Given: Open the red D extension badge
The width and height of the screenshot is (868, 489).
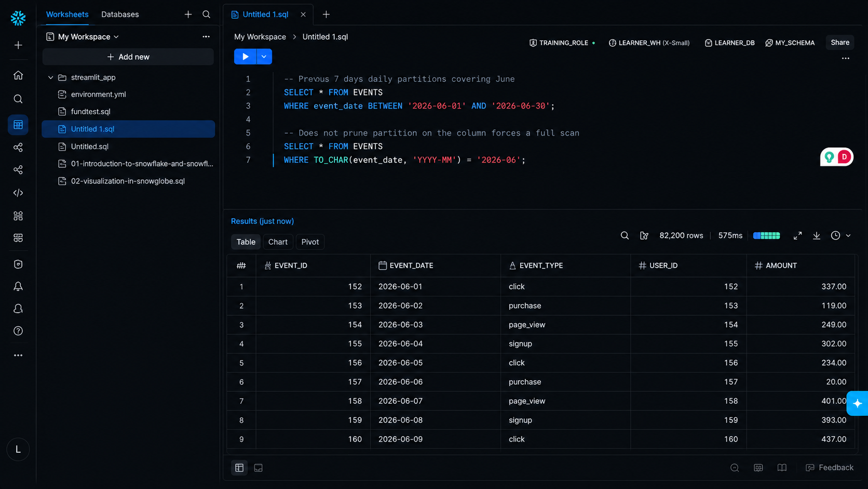Looking at the screenshot, I should pos(845,157).
